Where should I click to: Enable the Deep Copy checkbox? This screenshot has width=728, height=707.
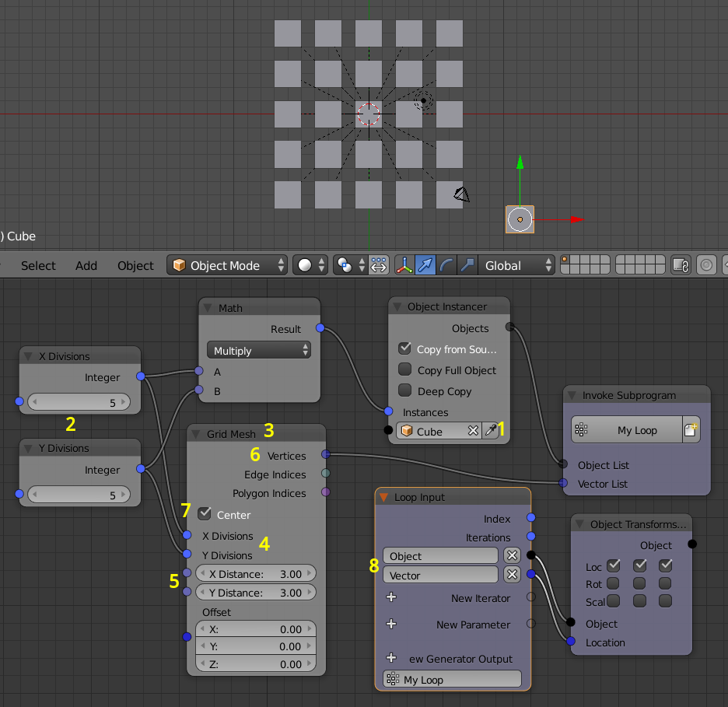click(x=405, y=390)
